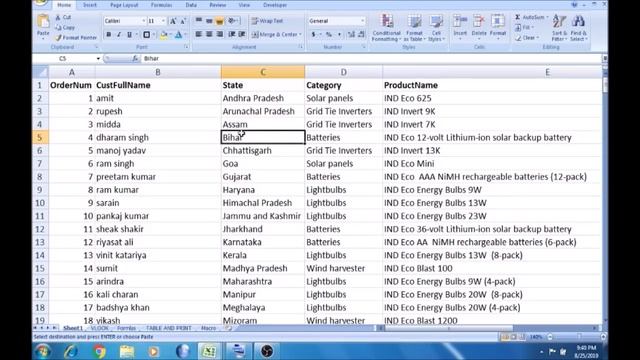Apply the yellow Fill Color bucket

coord(163,35)
